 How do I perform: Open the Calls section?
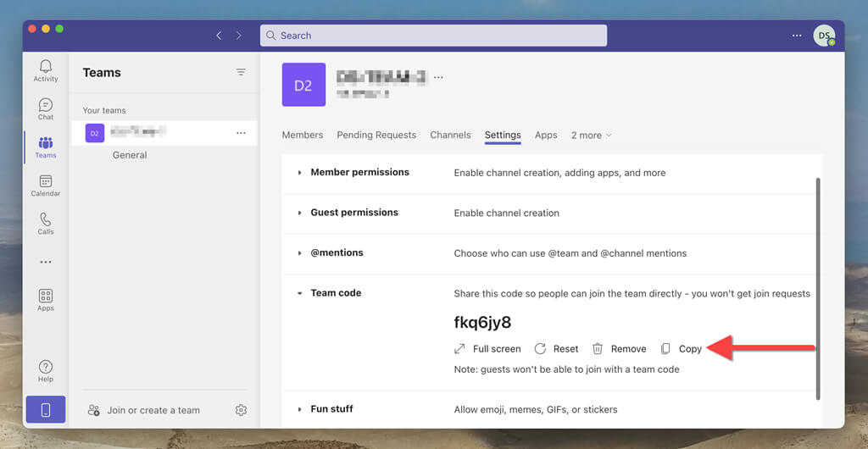pos(46,224)
